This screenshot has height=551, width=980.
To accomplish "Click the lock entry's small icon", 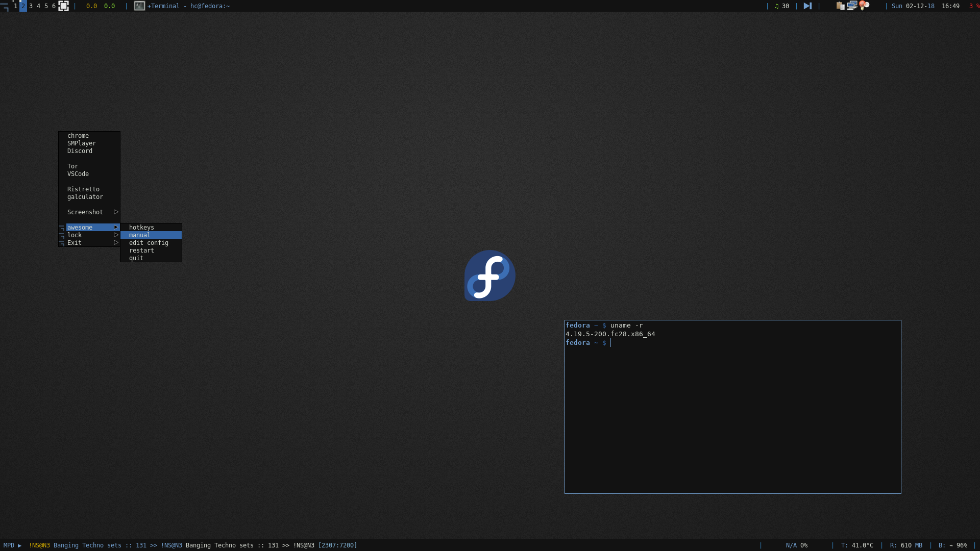I will (62, 235).
